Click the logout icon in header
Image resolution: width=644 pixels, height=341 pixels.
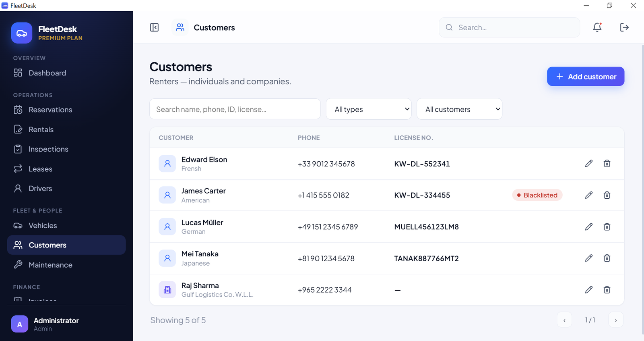(624, 27)
